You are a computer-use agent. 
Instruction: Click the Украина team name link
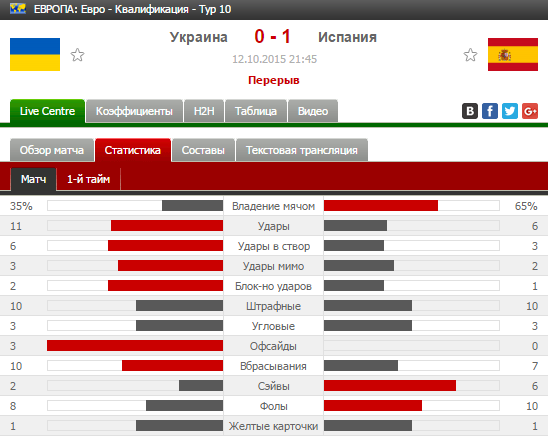pos(199,37)
